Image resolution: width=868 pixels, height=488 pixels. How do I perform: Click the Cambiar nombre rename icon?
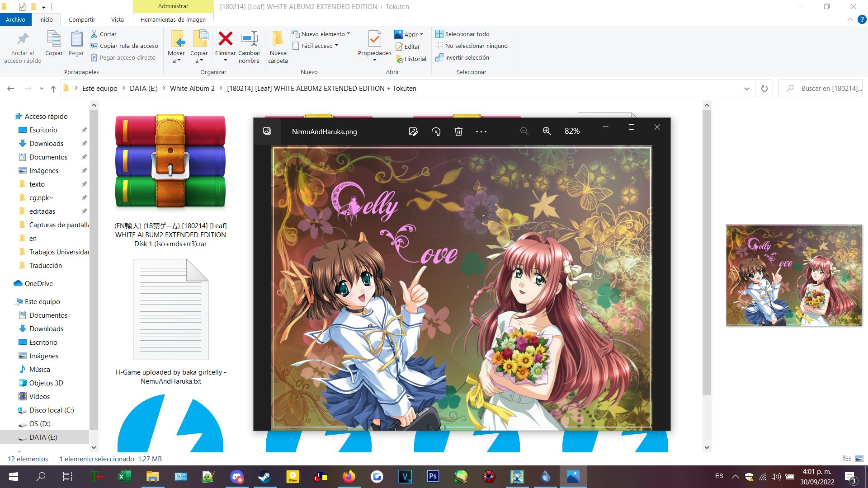pyautogui.click(x=249, y=39)
